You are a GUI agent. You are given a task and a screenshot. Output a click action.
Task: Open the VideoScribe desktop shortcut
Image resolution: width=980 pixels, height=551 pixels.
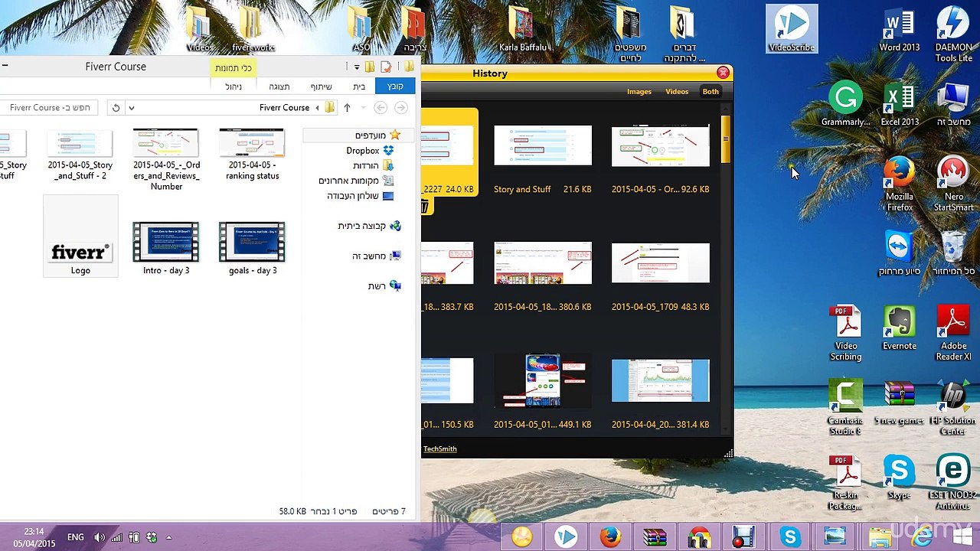(x=792, y=30)
